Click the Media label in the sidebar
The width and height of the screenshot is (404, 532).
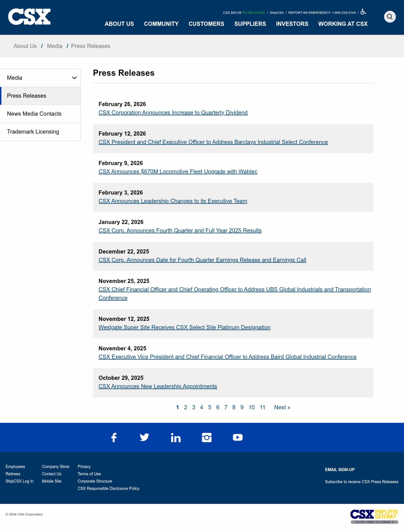[15, 78]
